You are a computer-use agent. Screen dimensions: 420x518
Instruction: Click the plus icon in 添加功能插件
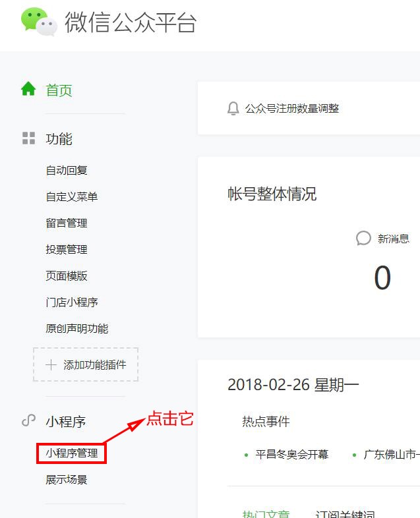click(51, 364)
